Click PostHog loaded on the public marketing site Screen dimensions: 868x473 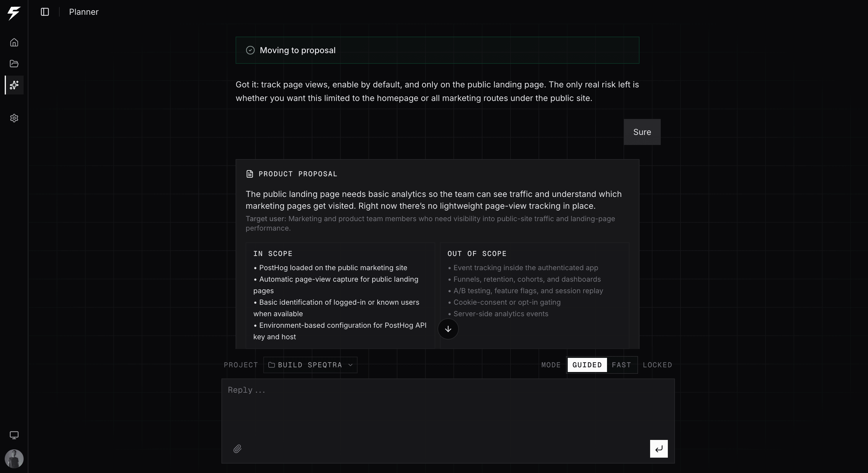tap(330, 268)
